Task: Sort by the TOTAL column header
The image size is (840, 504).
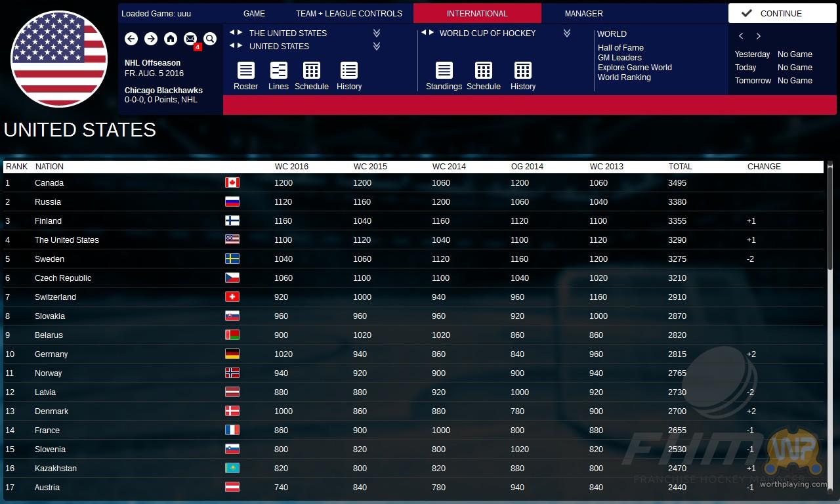Action: [x=680, y=167]
